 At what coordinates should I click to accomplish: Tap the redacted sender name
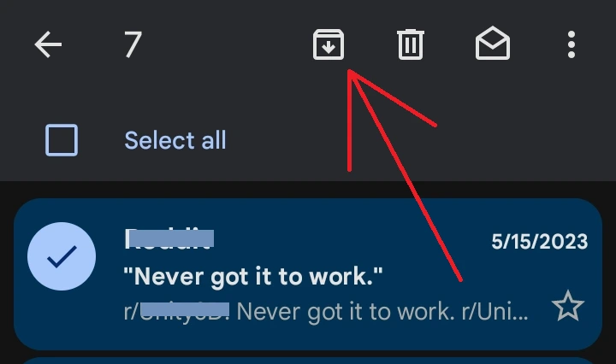pyautogui.click(x=169, y=238)
